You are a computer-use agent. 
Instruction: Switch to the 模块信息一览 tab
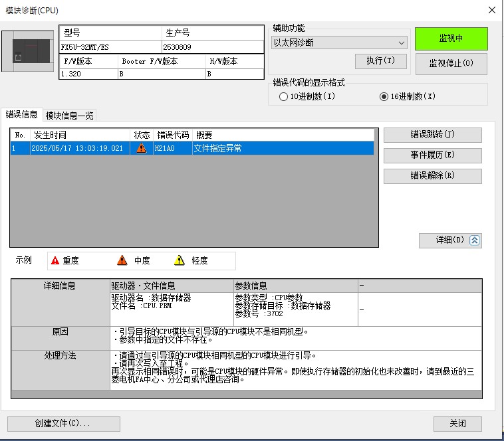(69, 116)
